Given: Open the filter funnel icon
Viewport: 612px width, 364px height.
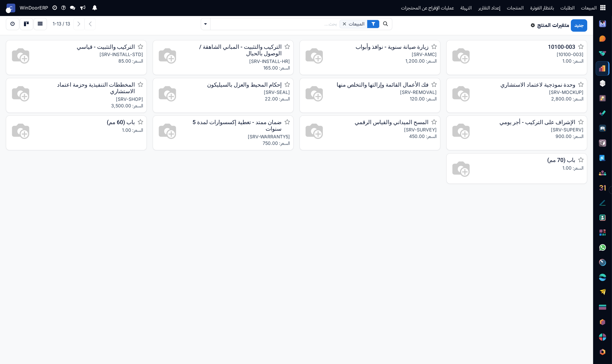Looking at the screenshot, I should click(373, 24).
